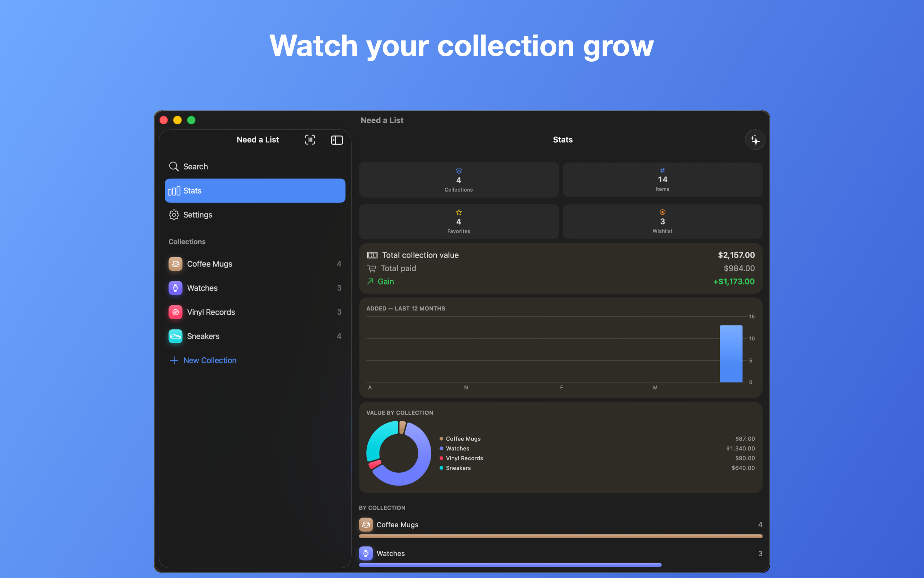Click the barcode scanner icon

[310, 140]
